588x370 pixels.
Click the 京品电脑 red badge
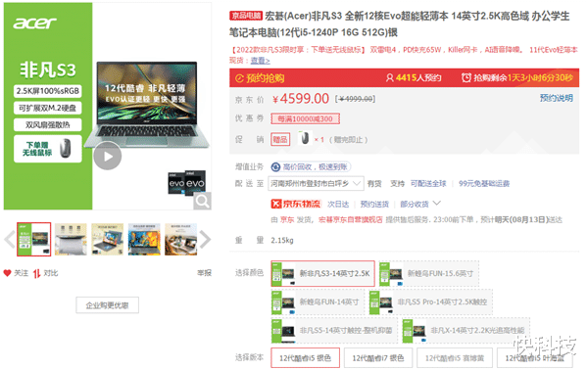coord(246,16)
